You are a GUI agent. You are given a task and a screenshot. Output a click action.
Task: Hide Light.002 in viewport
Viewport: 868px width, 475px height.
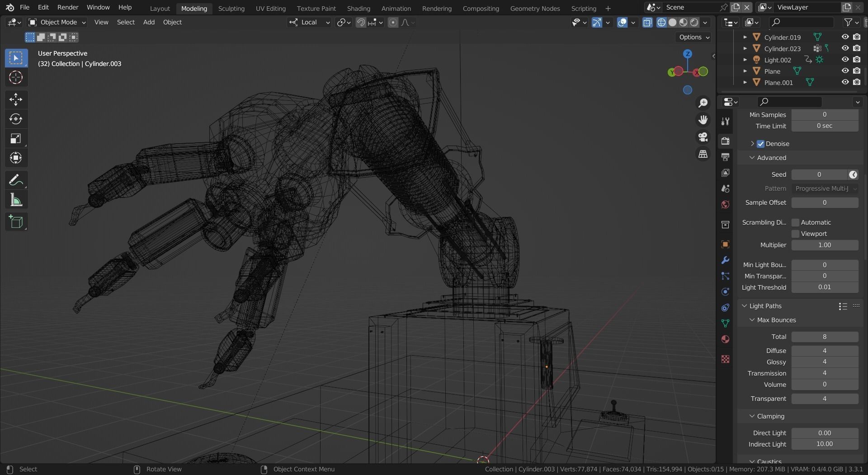point(845,60)
